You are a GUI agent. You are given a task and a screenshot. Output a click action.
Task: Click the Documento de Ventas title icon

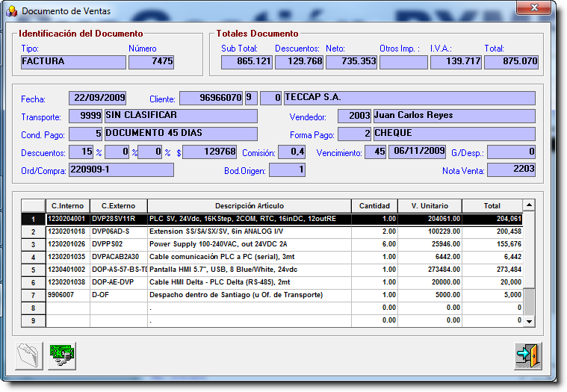pos(12,11)
